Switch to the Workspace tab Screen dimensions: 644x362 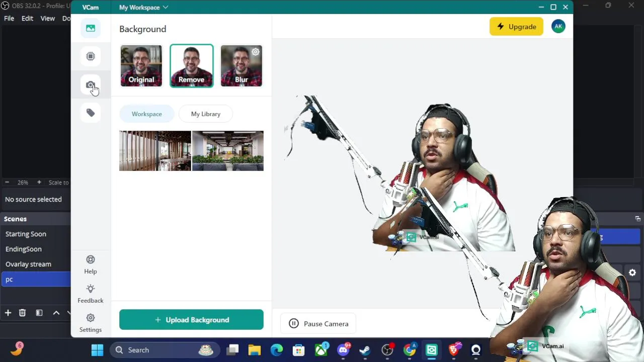[x=147, y=114]
